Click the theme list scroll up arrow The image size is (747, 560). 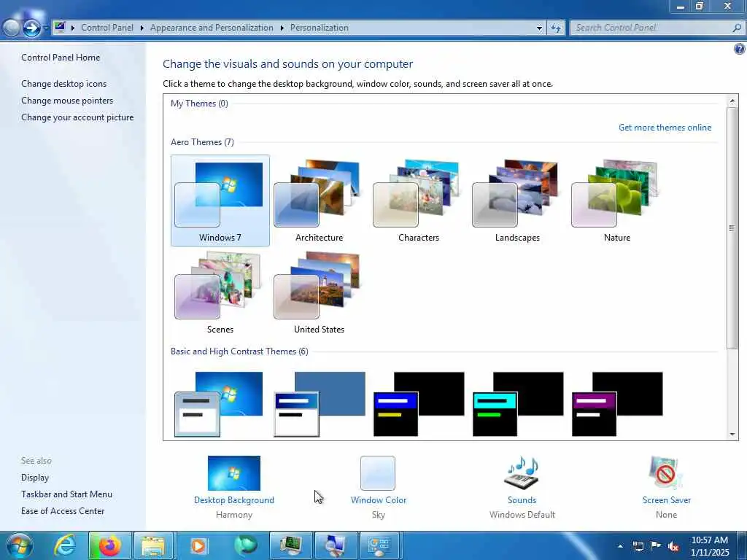click(732, 101)
